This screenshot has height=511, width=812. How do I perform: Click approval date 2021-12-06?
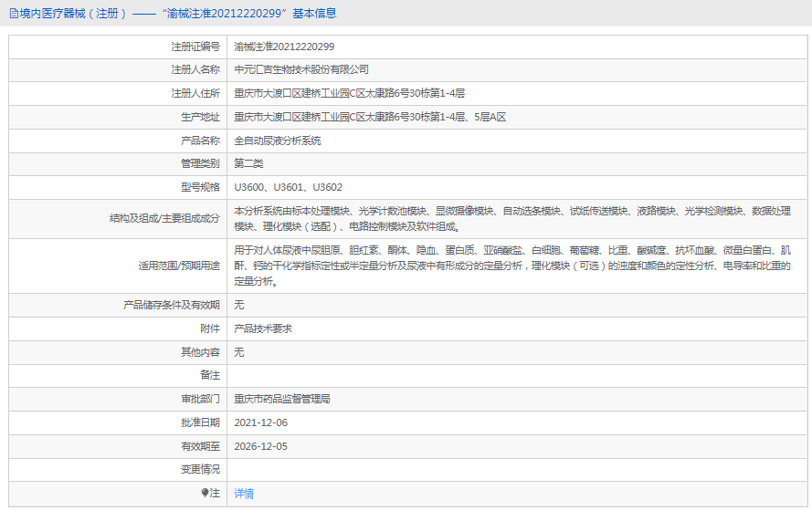[x=260, y=422]
